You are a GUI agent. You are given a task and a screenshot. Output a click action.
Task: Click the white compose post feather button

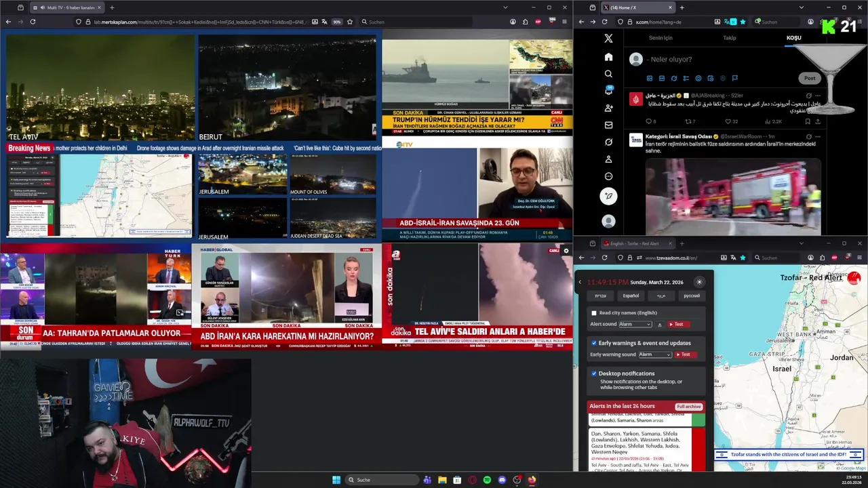pyautogui.click(x=608, y=196)
